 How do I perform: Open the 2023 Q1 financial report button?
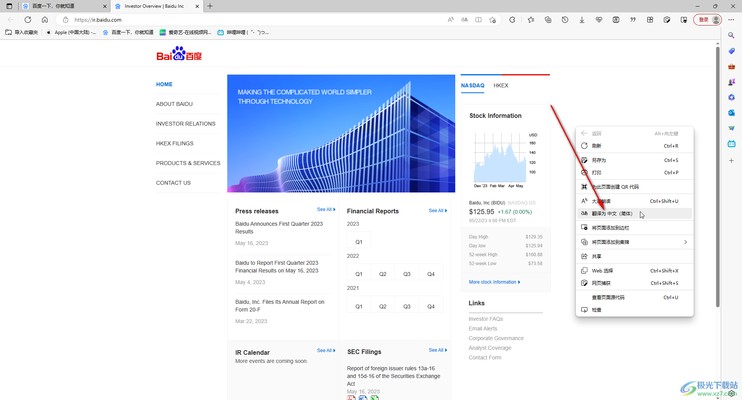[359, 242]
